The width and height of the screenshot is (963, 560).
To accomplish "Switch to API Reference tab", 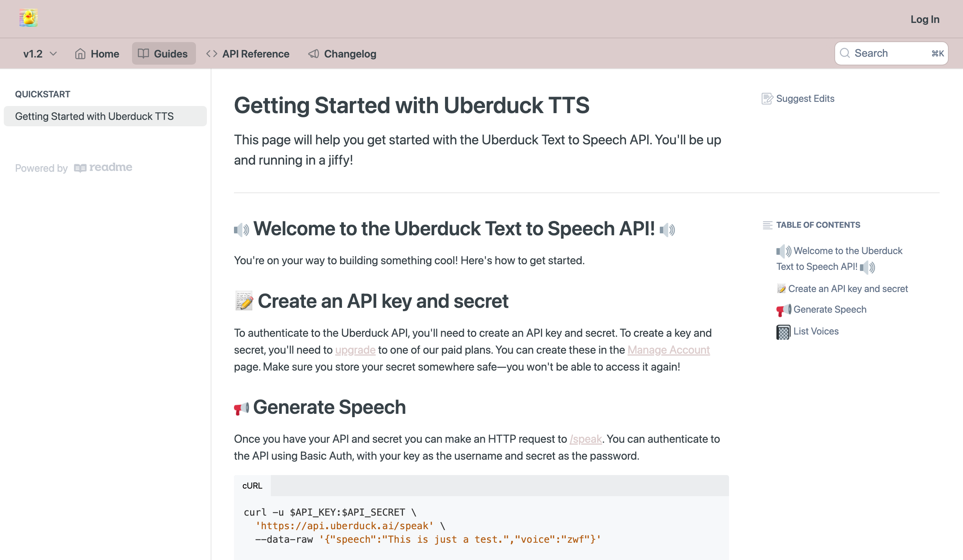I will [x=248, y=54].
